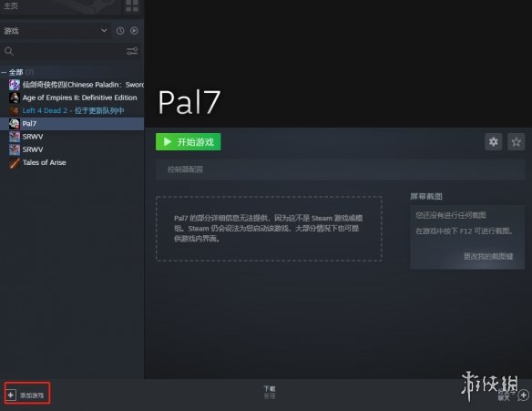Click the plus icon beside 添加游戏
This screenshot has width=532, height=411.
tap(11, 395)
